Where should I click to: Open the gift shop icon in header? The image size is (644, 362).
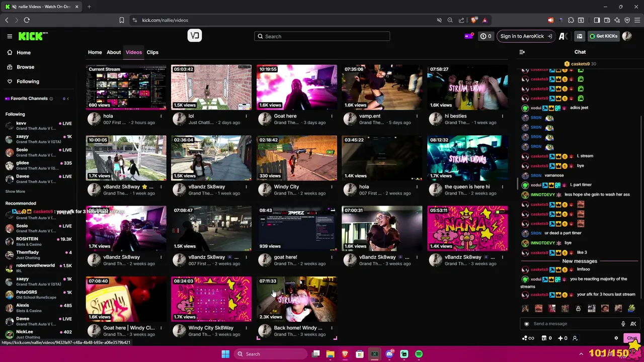point(580,36)
